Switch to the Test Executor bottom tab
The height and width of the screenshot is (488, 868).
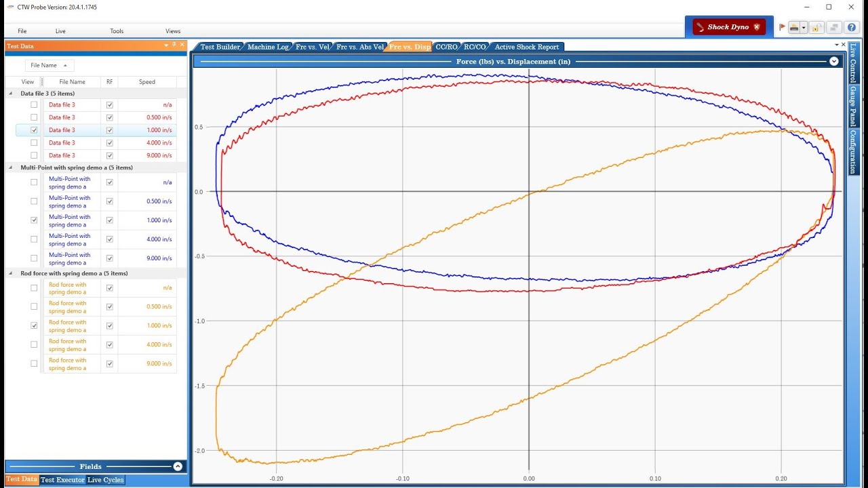tap(62, 479)
